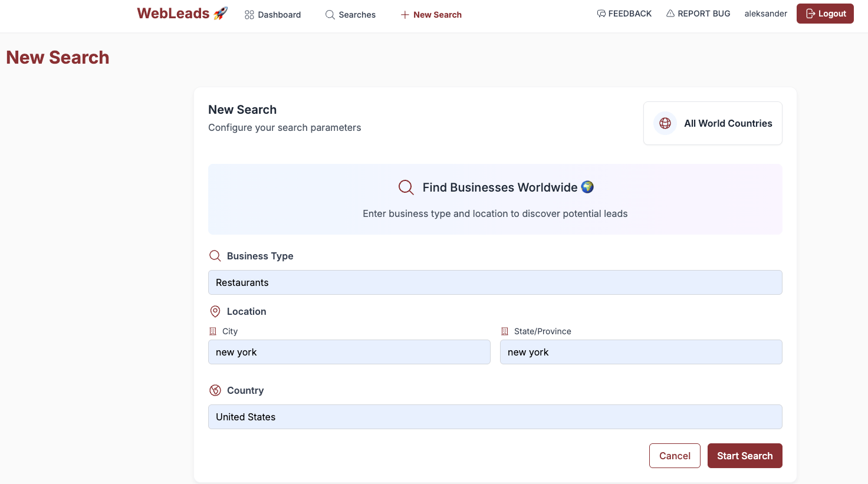Click the globe icon beside All World Countries
Screen dimensions: 868x484
tap(665, 123)
